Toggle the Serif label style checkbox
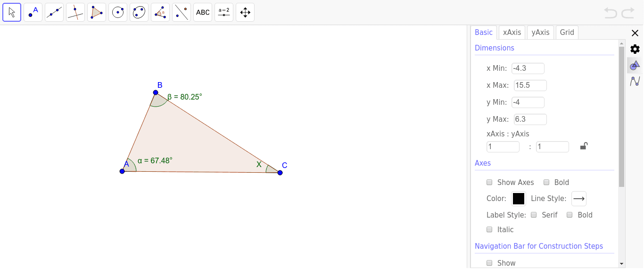The width and height of the screenshot is (644, 269). click(x=534, y=215)
